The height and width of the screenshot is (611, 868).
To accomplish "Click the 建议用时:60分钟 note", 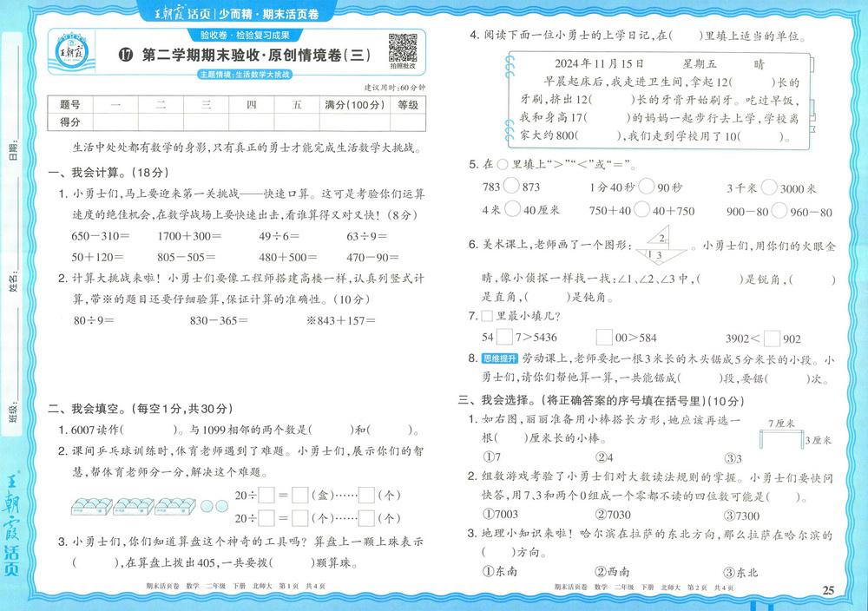I will pos(395,88).
